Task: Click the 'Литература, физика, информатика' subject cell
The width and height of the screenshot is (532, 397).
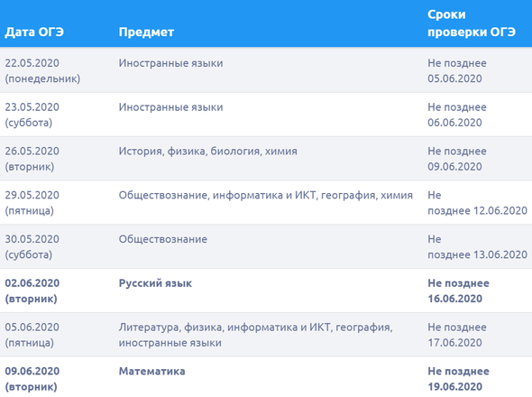Action: tap(255, 335)
